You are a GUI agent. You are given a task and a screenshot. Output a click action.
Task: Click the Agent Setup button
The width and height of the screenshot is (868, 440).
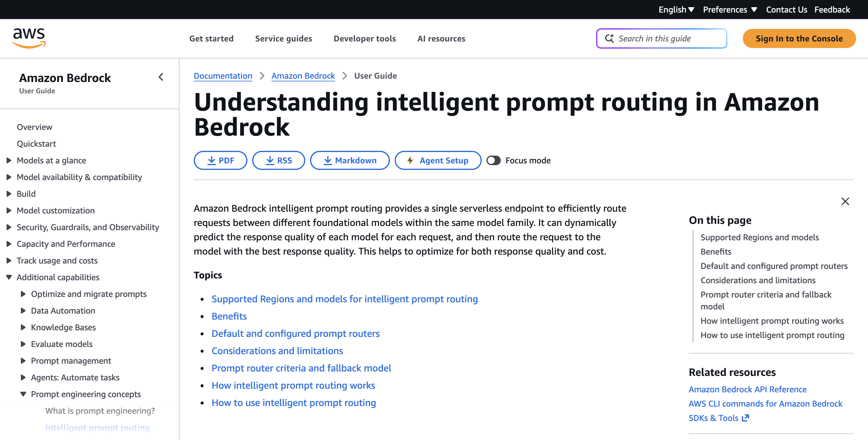click(x=438, y=160)
